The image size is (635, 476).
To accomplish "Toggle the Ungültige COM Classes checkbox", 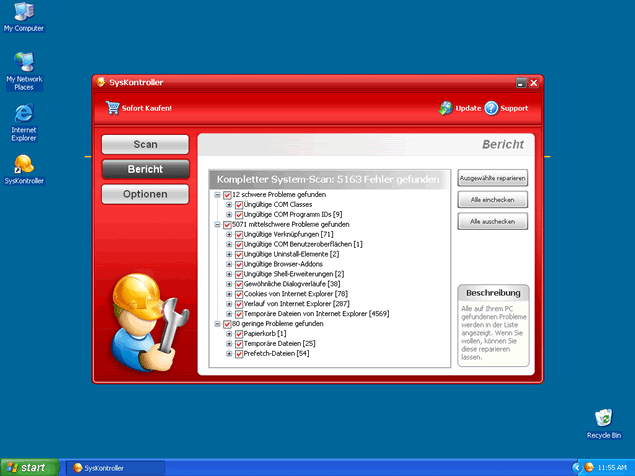I will coord(239,204).
